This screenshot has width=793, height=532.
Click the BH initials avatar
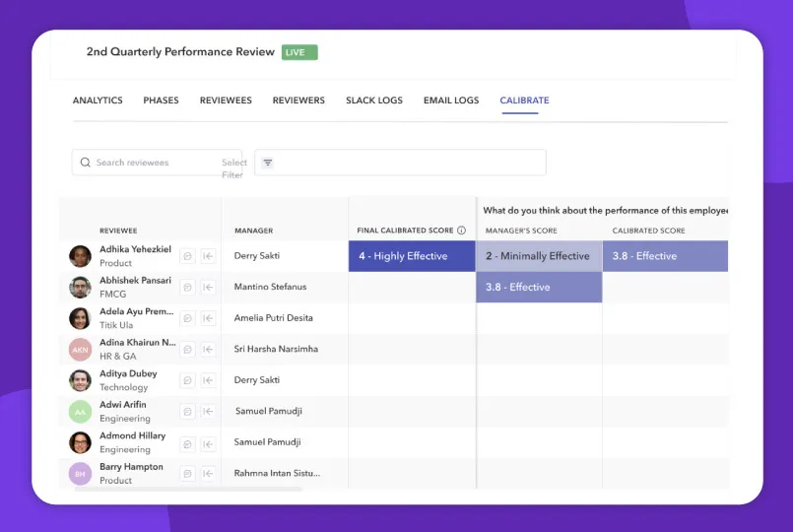point(80,474)
